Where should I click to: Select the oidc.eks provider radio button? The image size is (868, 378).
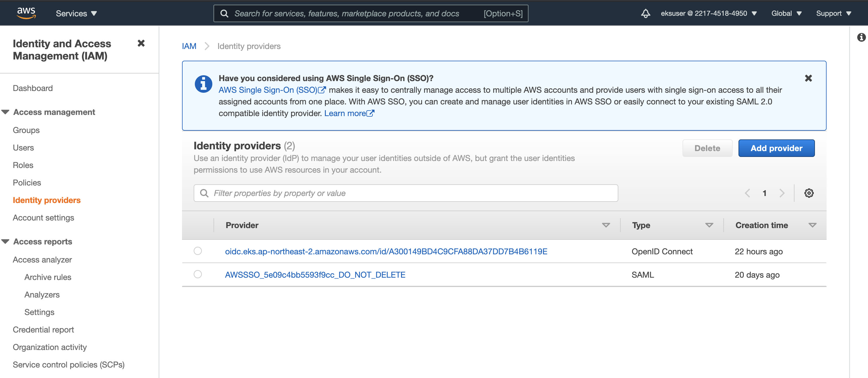198,251
